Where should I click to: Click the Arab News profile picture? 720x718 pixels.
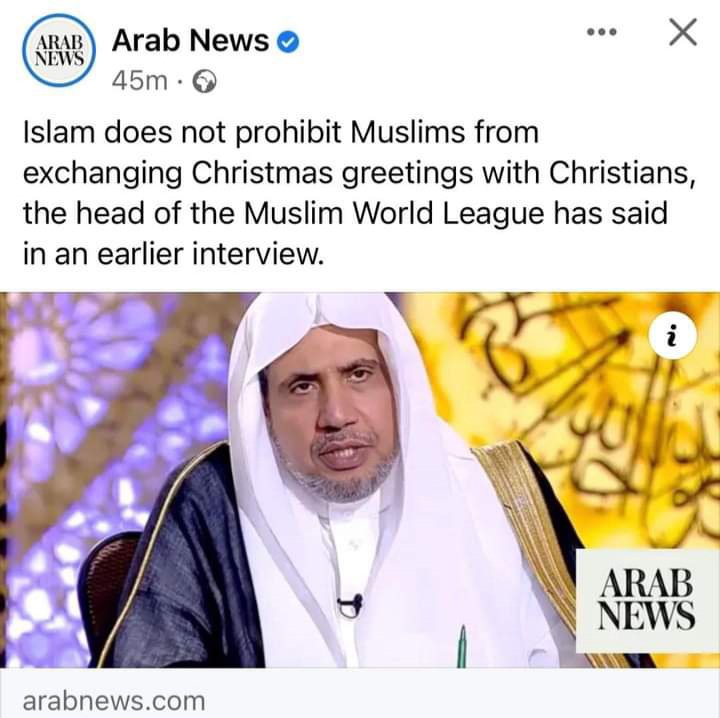pyautogui.click(x=59, y=50)
